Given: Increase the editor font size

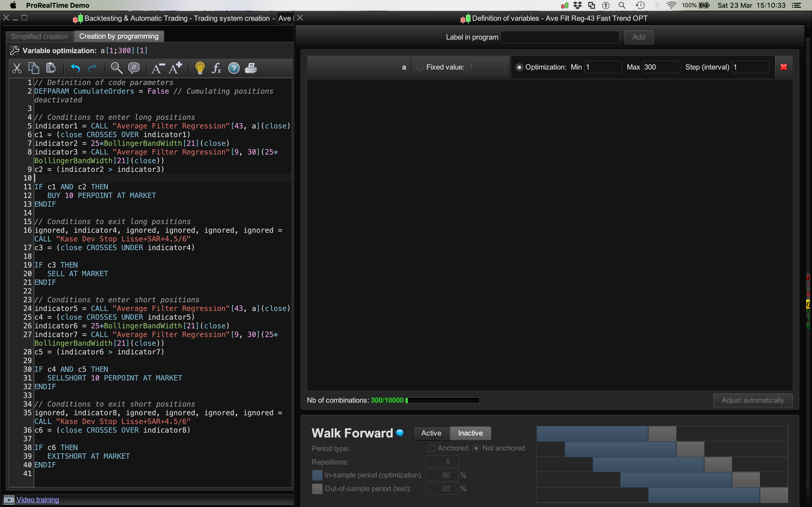Looking at the screenshot, I should 175,68.
